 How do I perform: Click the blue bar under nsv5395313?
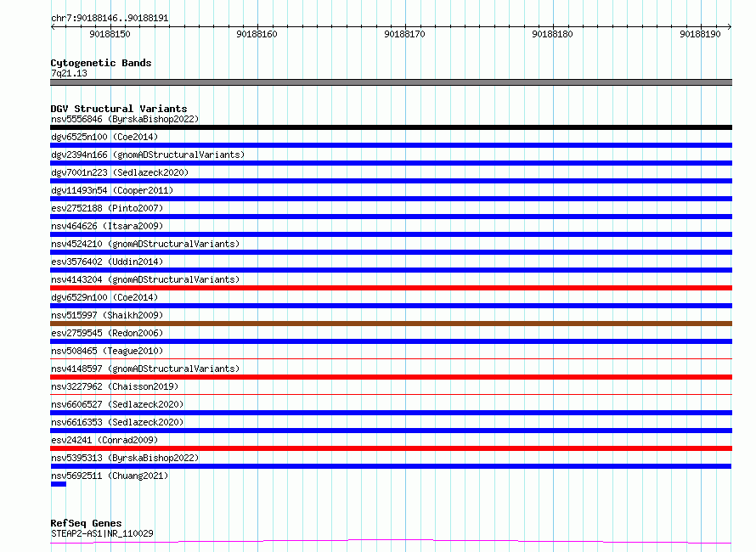click(391, 466)
